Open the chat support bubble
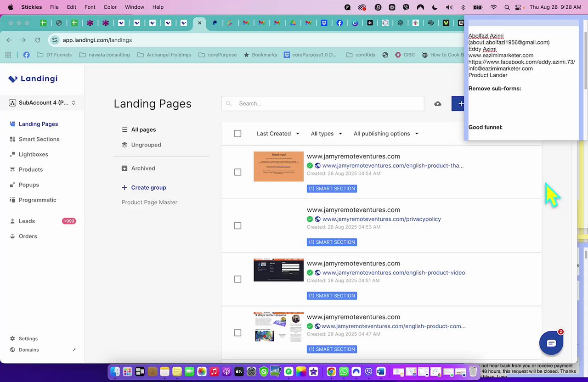Viewport: 588px width, 382px height. pos(551,343)
